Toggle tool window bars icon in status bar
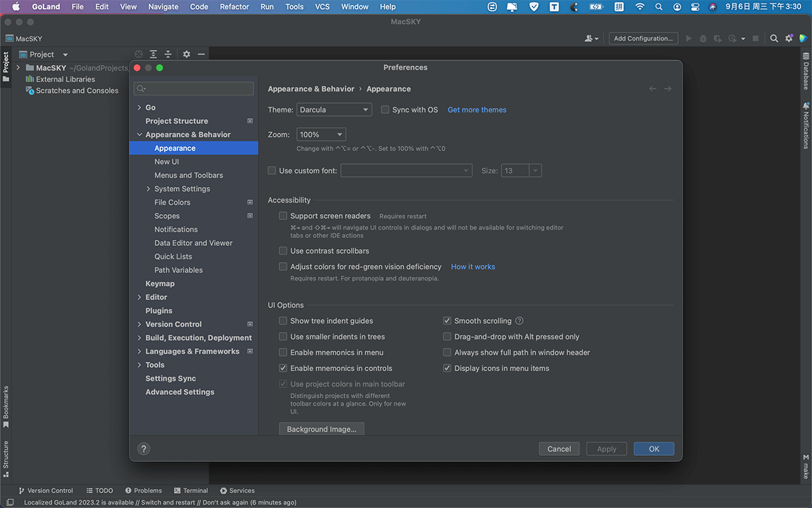Image resolution: width=812 pixels, height=508 pixels. coord(9,503)
